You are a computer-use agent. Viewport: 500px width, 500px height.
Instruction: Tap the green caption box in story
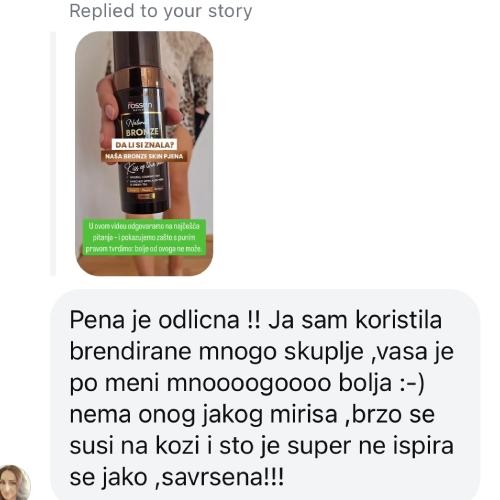[144, 237]
